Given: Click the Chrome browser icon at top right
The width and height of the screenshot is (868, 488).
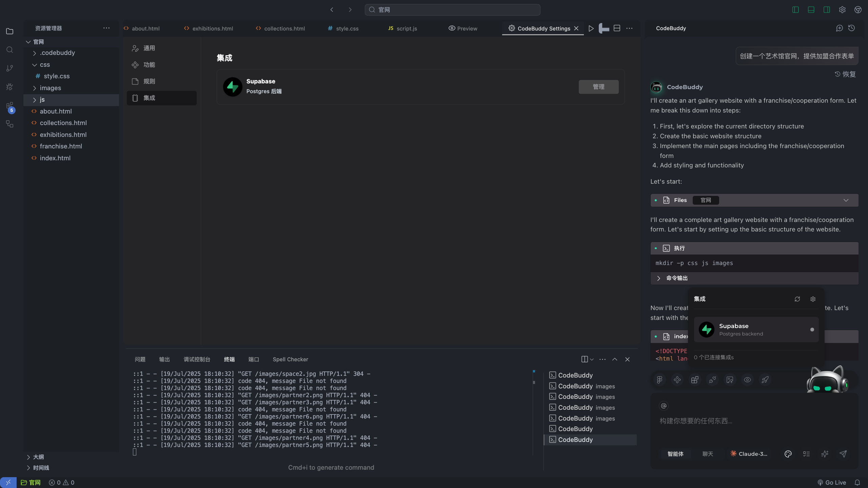Looking at the screenshot, I should coord(858,10).
